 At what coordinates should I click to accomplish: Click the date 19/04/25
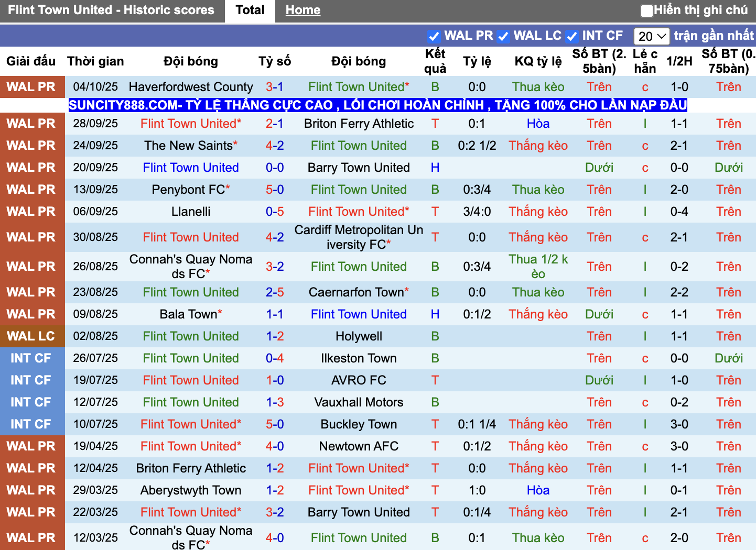[95, 446]
